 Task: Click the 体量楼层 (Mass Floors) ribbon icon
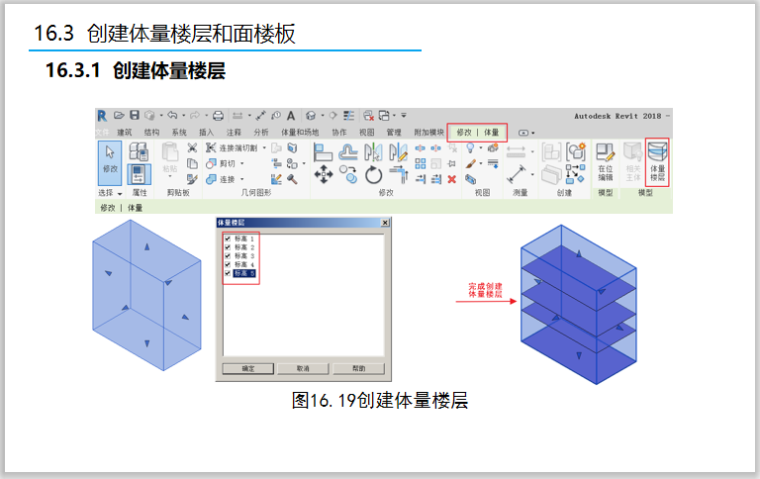657,161
